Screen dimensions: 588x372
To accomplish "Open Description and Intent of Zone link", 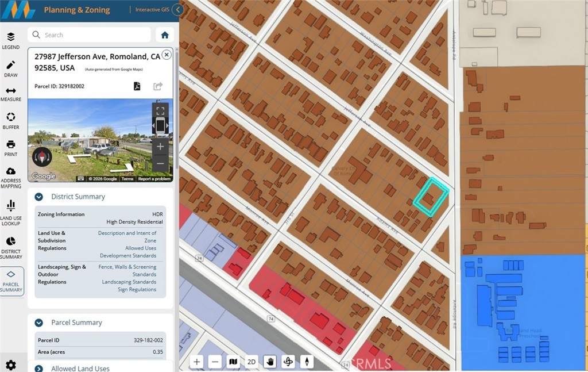I will (127, 237).
